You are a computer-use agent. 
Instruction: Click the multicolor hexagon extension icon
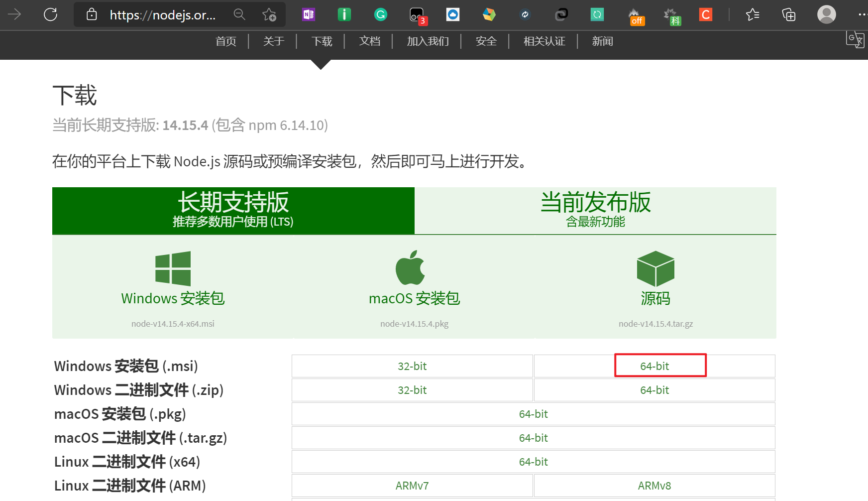[x=489, y=14]
